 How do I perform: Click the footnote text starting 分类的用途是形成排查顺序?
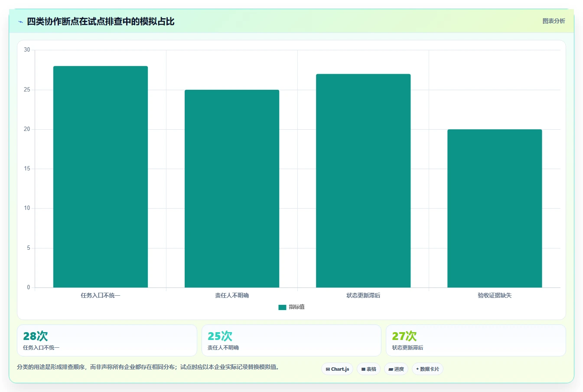pos(150,367)
